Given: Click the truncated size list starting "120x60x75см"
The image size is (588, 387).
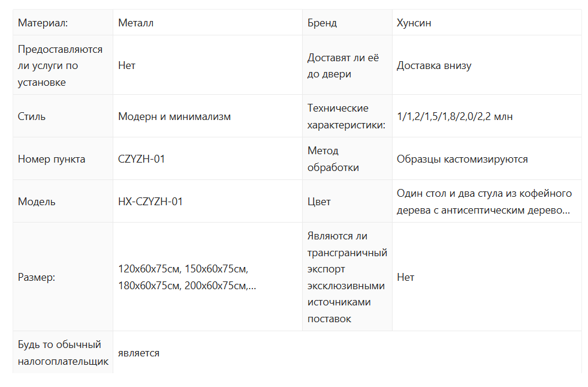Looking at the screenshot, I should click(x=187, y=277).
